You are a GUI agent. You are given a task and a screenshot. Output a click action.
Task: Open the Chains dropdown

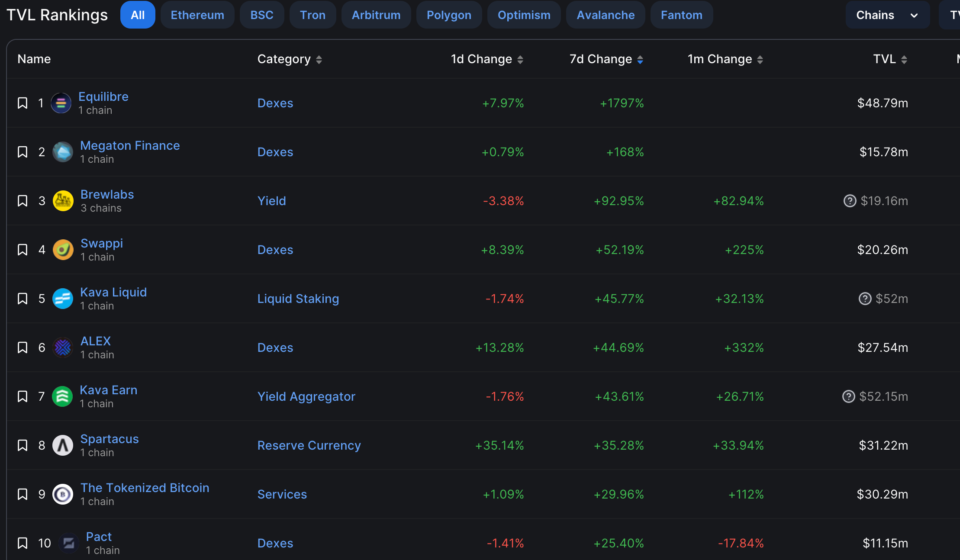click(887, 15)
